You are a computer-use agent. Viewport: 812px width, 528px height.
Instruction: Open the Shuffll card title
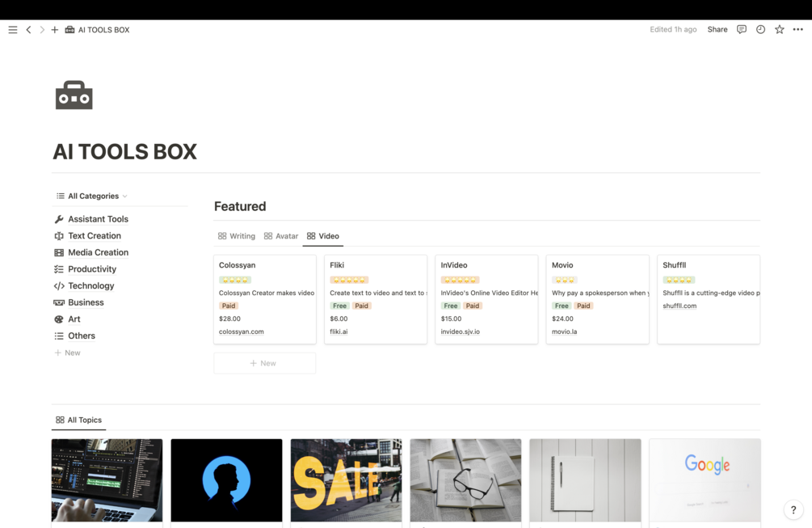tap(675, 264)
